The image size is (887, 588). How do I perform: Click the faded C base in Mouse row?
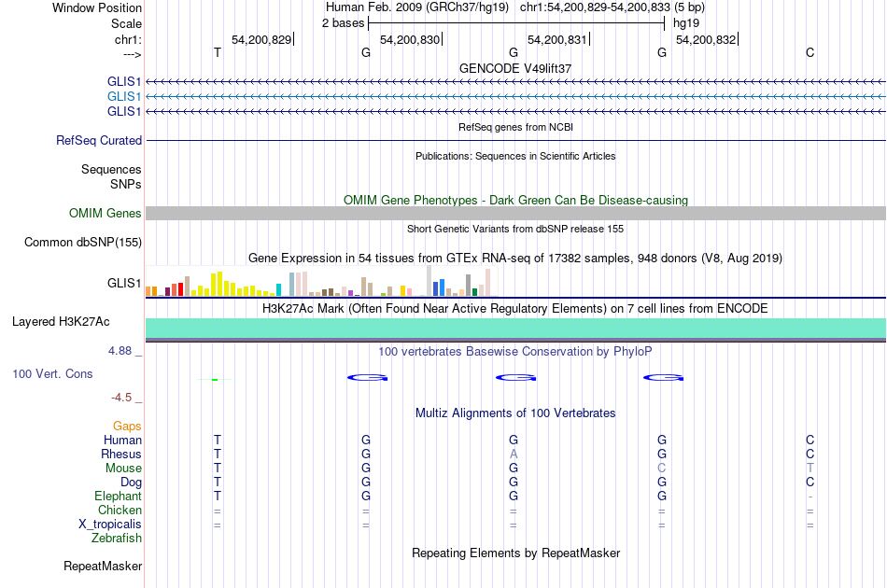coord(662,469)
